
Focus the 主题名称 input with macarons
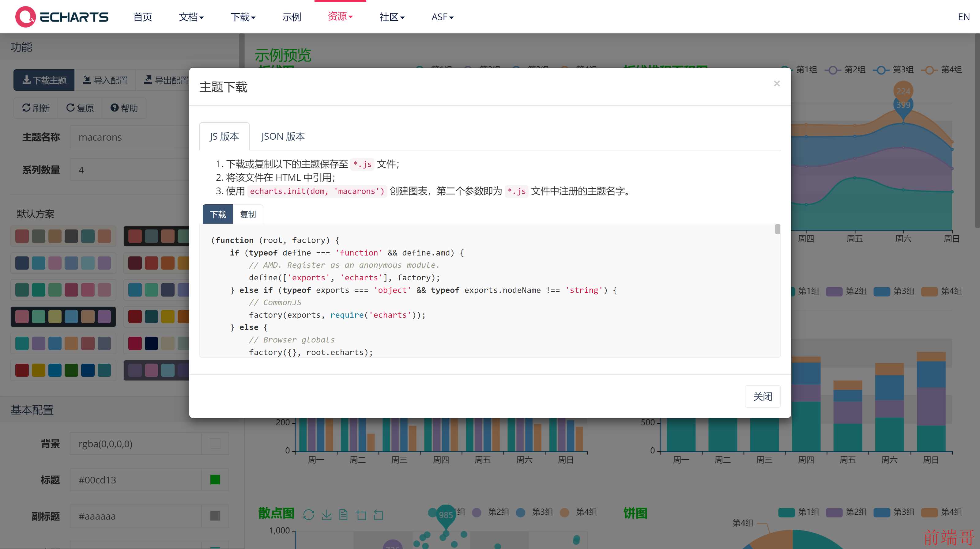(129, 137)
